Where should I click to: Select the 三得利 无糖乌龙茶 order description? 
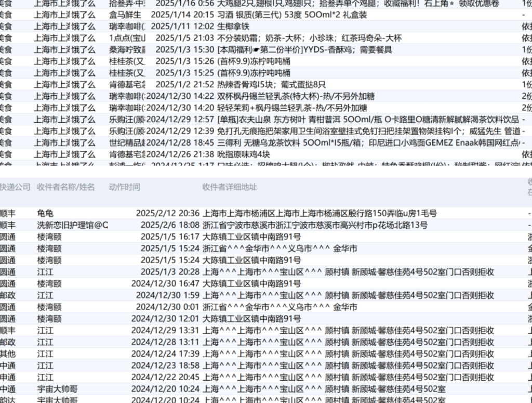(369, 143)
